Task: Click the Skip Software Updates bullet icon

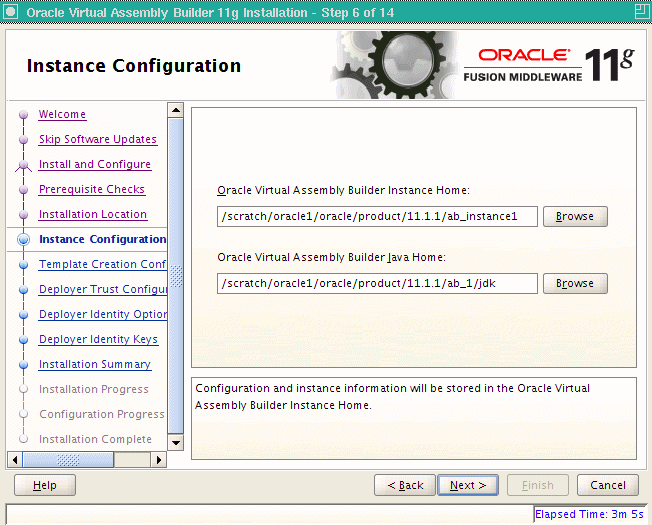Action: (x=24, y=140)
